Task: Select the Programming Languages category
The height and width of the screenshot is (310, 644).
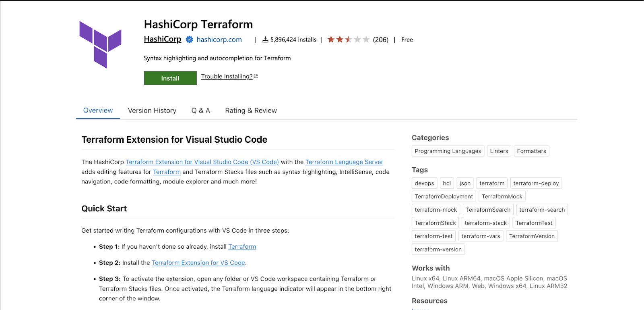Action: (x=448, y=151)
